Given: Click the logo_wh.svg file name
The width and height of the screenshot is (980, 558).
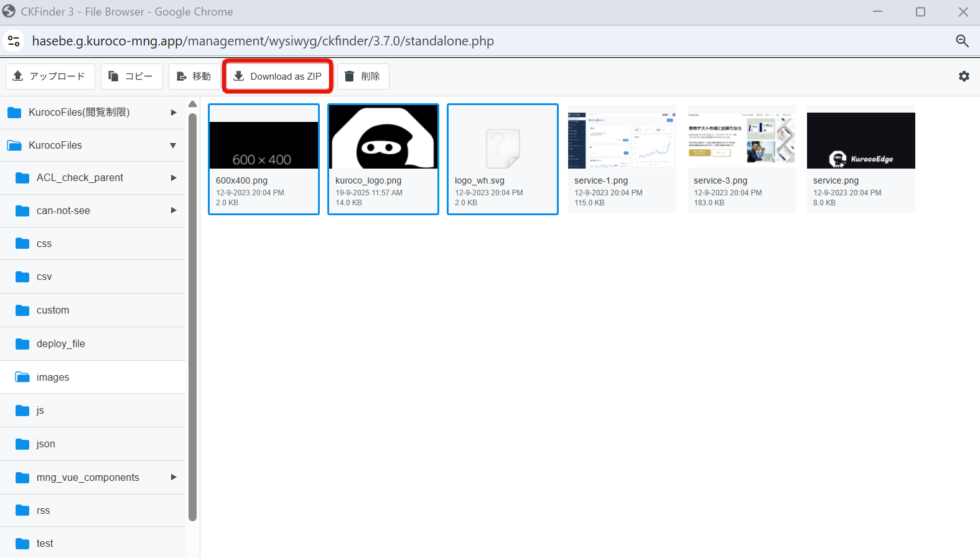Looking at the screenshot, I should coord(480,180).
